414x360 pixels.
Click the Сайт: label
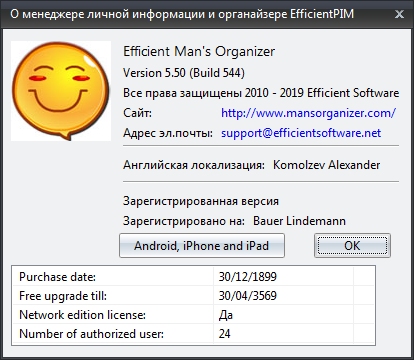[137, 113]
